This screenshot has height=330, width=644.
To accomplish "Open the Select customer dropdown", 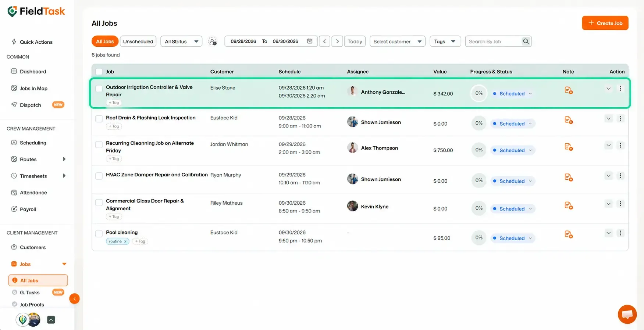I will [x=398, y=42].
